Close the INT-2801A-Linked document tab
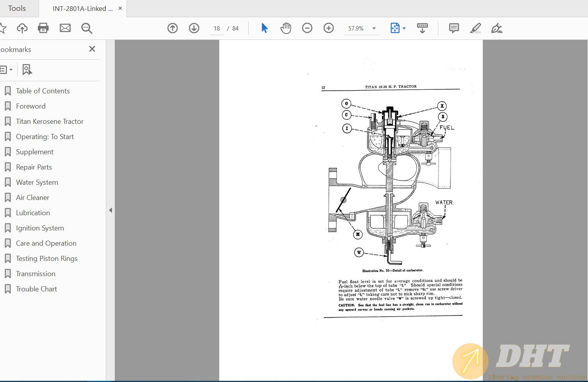588x382 pixels. (120, 8)
